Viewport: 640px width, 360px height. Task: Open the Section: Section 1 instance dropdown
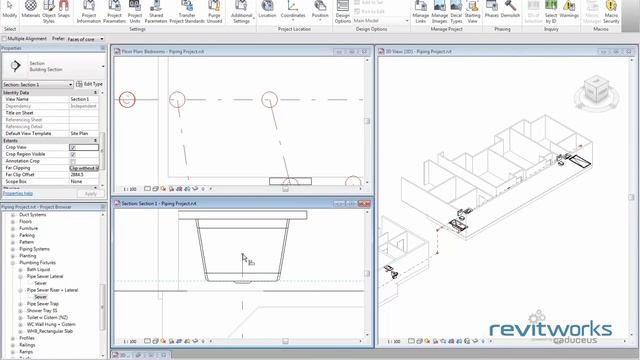point(38,84)
